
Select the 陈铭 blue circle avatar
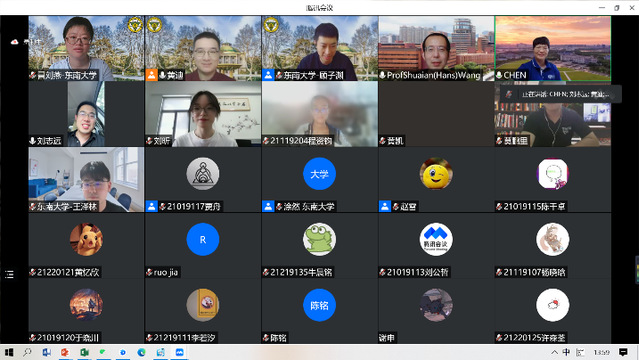coord(320,305)
